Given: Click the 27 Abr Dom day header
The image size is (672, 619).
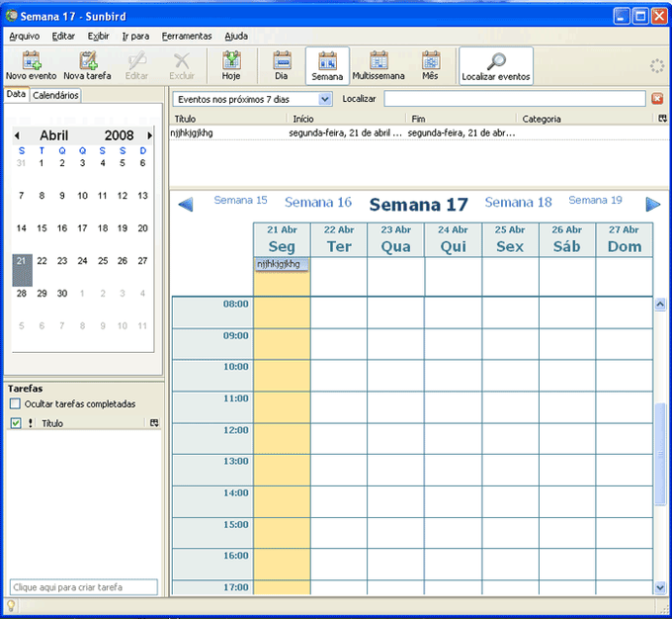Looking at the screenshot, I should pos(625,240).
